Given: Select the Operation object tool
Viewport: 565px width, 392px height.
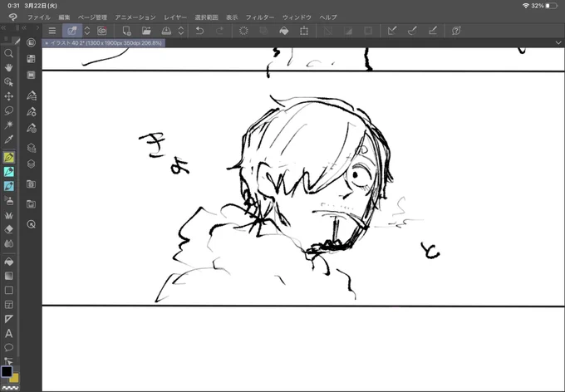Looking at the screenshot, I should [8, 81].
